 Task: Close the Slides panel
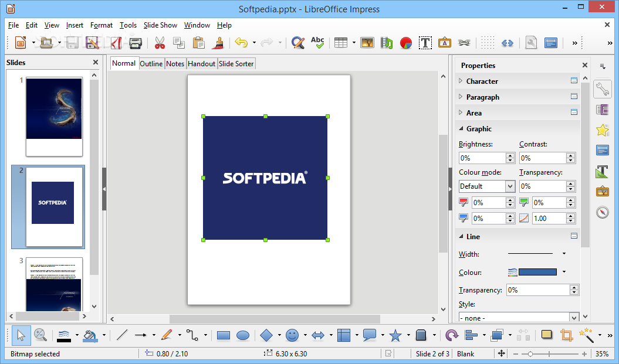tap(96, 62)
